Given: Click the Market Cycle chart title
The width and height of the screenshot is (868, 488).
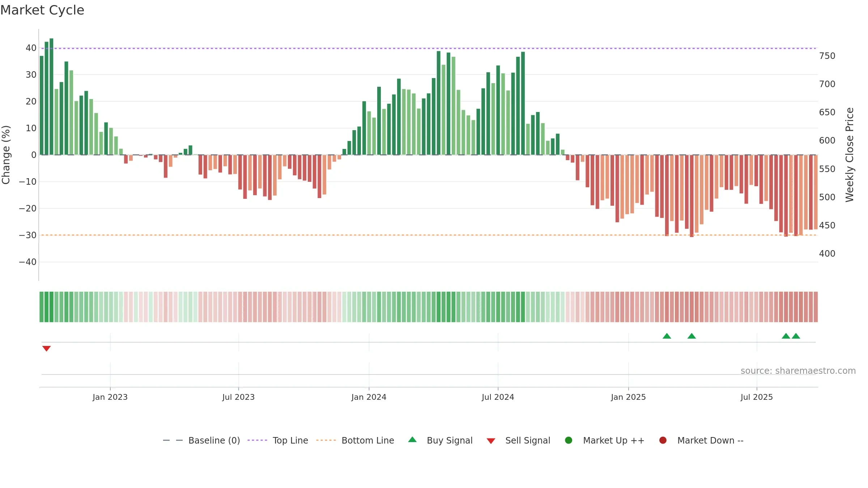Looking at the screenshot, I should tap(42, 10).
